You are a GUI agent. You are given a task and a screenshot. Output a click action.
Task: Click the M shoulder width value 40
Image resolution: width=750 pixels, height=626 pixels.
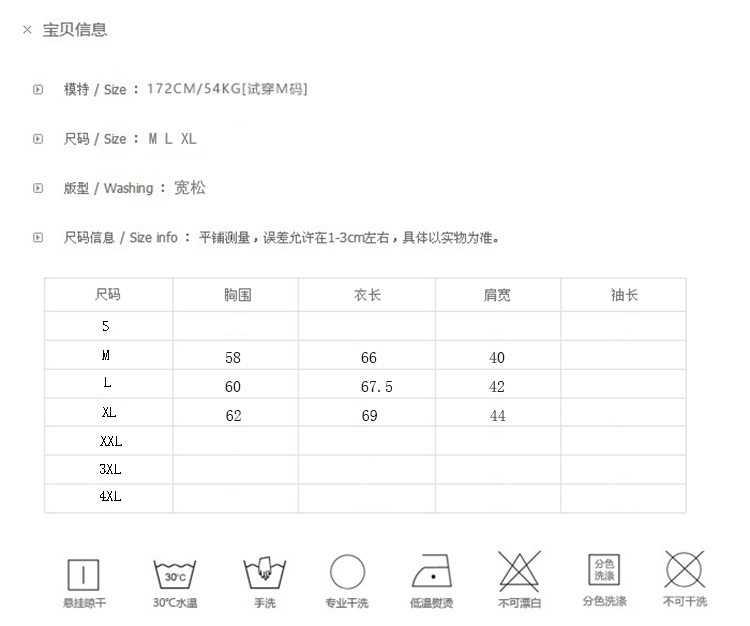click(497, 358)
